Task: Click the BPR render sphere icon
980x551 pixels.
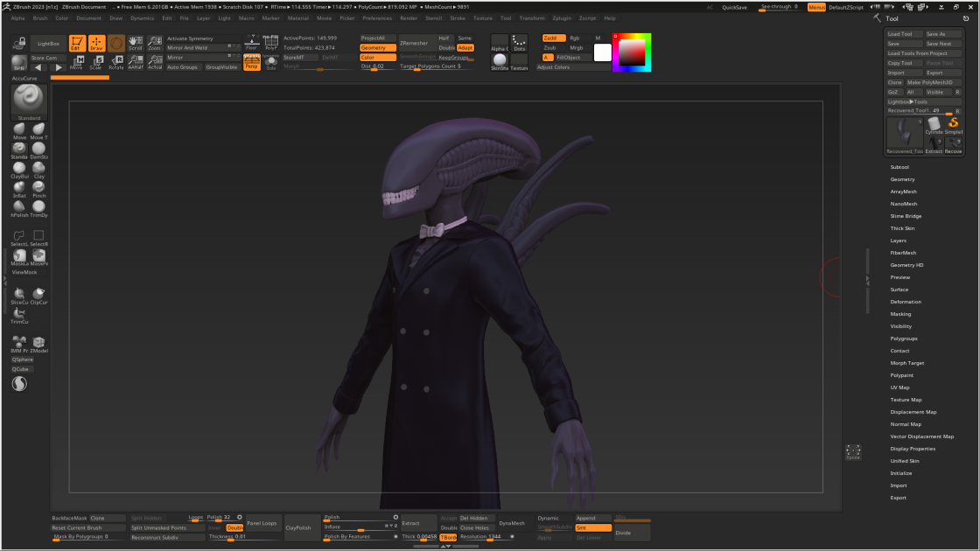Action: pos(18,62)
